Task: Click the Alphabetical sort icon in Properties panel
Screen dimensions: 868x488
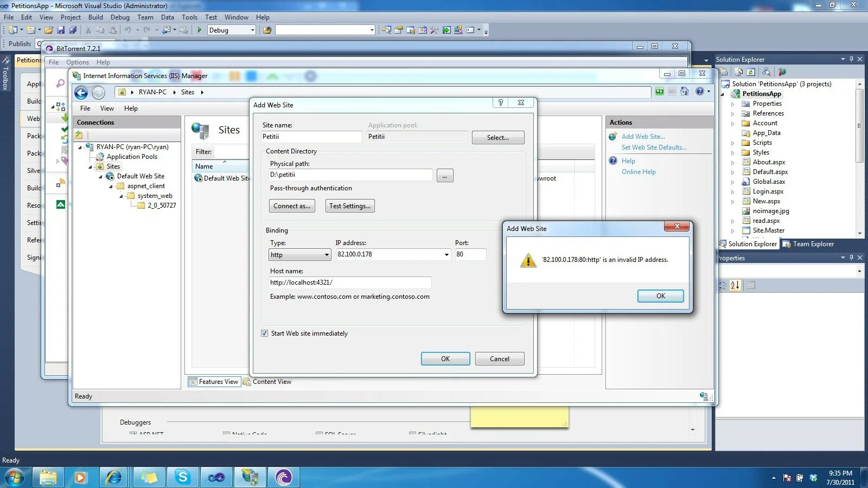Action: tap(735, 285)
